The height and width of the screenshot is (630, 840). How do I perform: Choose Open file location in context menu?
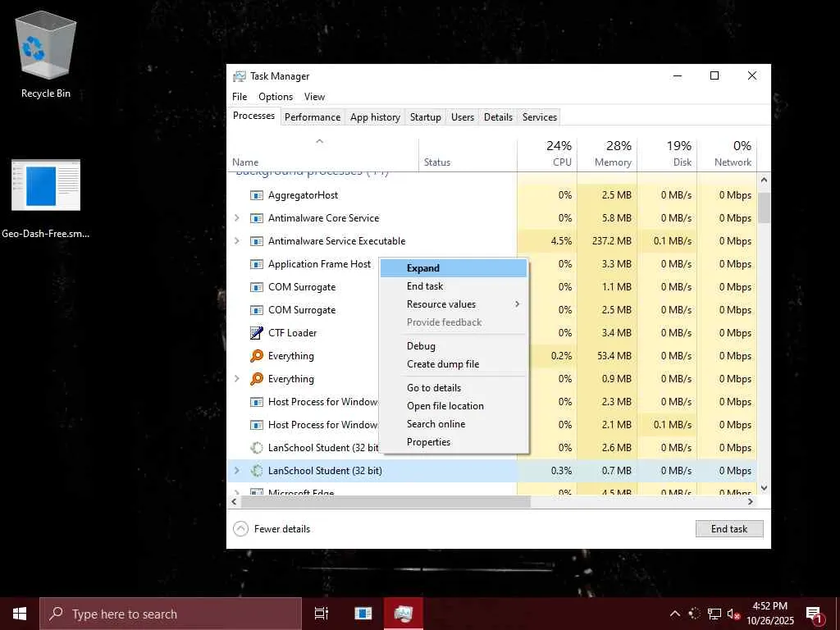[x=454, y=406]
